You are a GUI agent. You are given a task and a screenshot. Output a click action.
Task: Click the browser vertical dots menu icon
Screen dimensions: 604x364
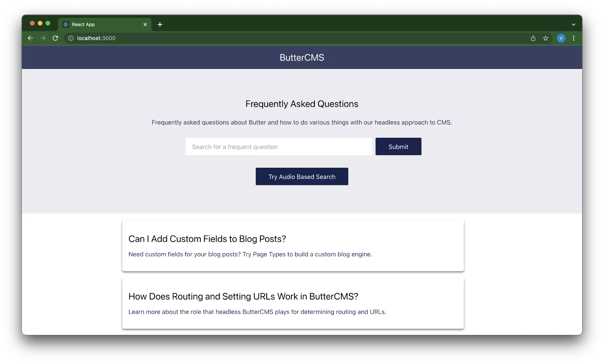point(574,38)
